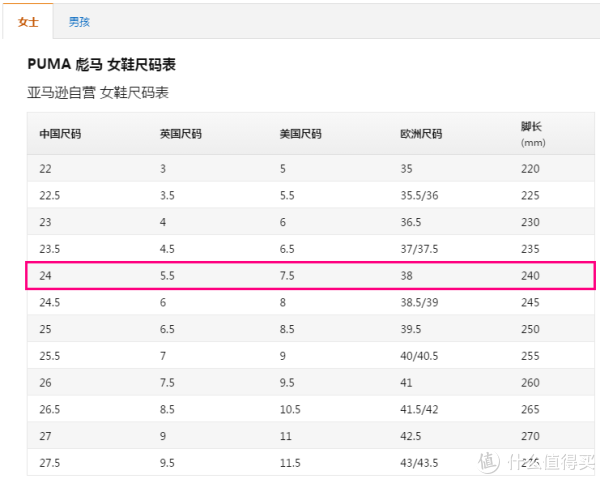Select China size cell 24.5

point(50,303)
